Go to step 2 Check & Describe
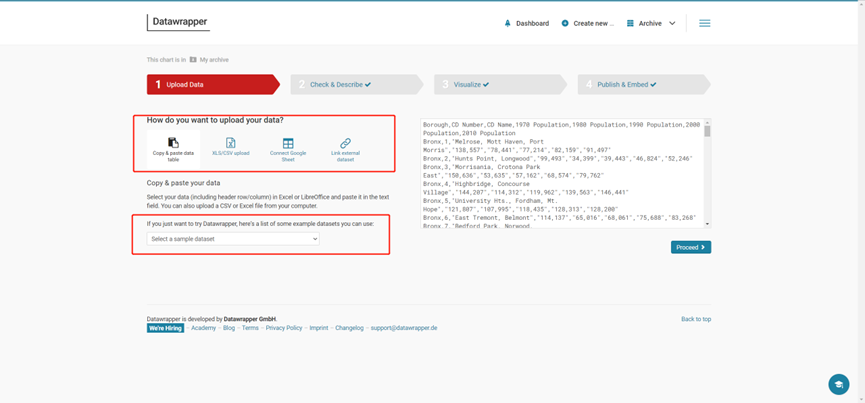 [x=357, y=85]
